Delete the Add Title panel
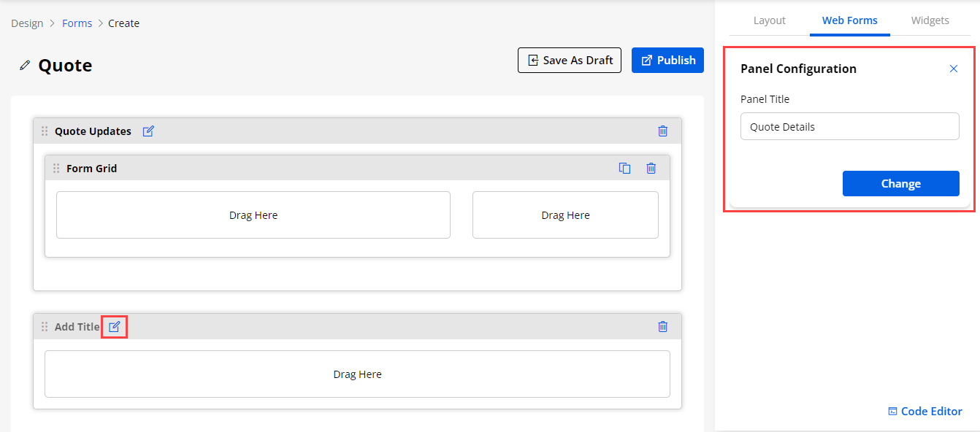Screen dimensions: 980x432 point(662,327)
